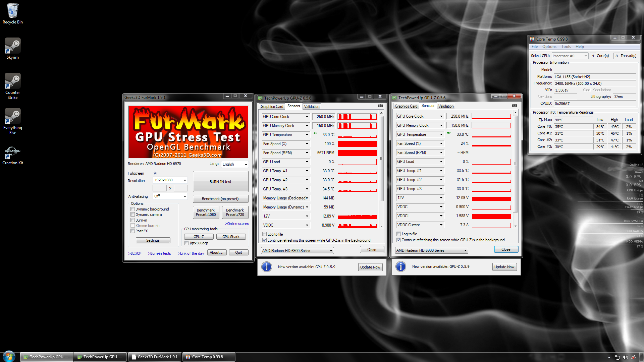Image resolution: width=644 pixels, height=362 pixels.
Task: Switch to Graphics Card tab in left GPU-Z
Action: point(272,107)
